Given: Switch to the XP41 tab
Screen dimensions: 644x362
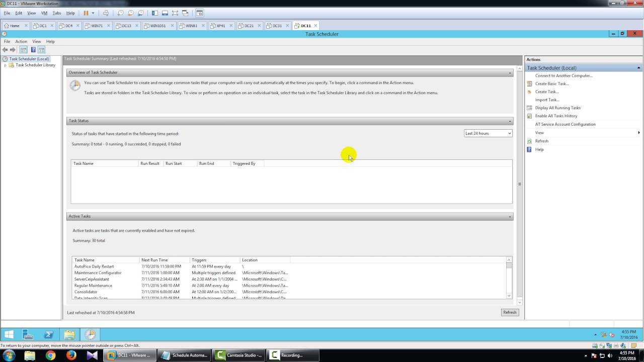Looking at the screenshot, I should (221, 26).
